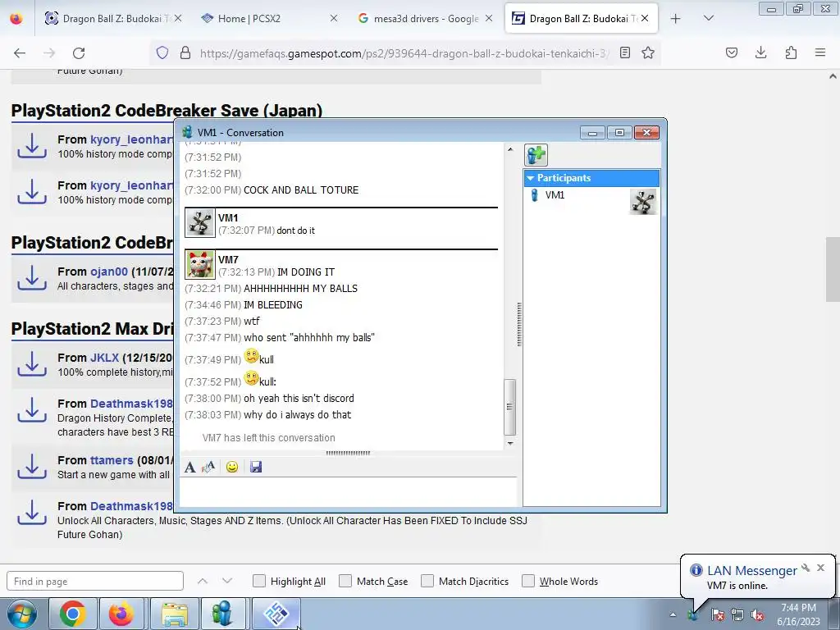Click the message input box in conversation window
840x630 pixels.
tap(348, 492)
